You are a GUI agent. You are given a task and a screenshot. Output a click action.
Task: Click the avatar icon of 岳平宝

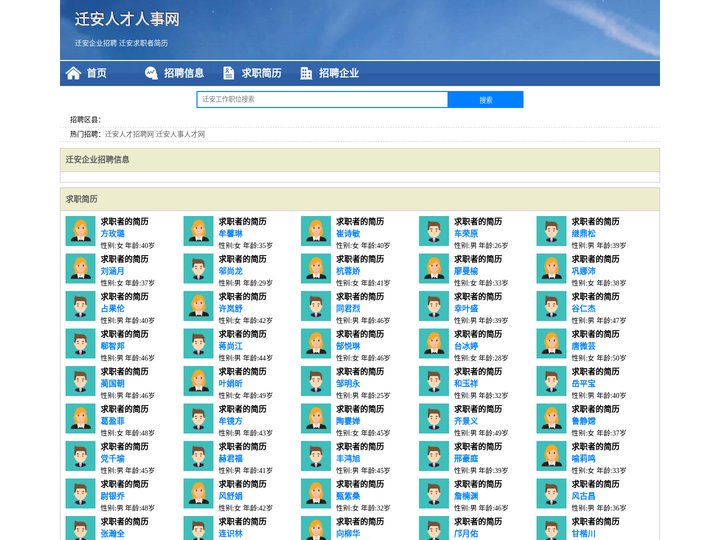coord(551,381)
